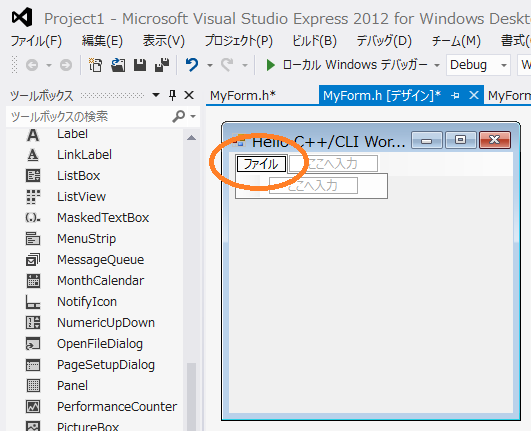Open the ファイル(F) menu

tap(36, 41)
